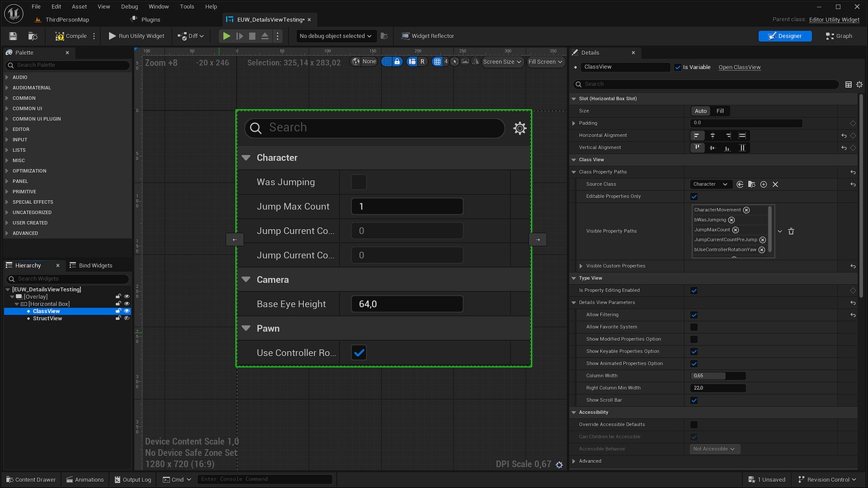Screen dimensions: 868x488
Task: Switch to Graph mode
Action: pyautogui.click(x=839, y=36)
